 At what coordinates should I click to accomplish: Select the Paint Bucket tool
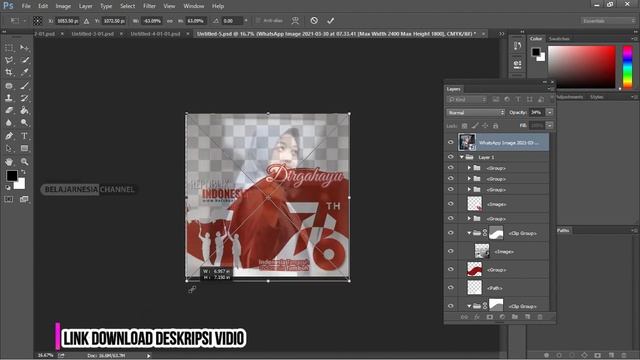click(x=24, y=110)
